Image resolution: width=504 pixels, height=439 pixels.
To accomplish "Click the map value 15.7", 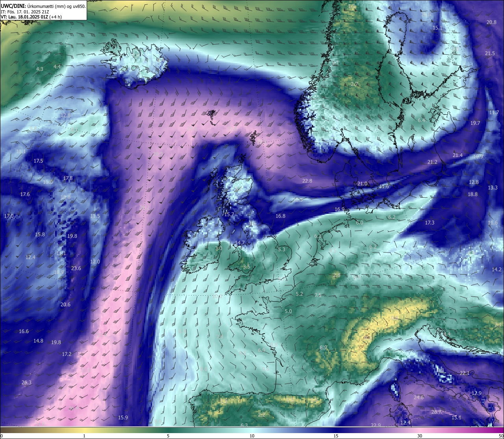I will [229, 214].
